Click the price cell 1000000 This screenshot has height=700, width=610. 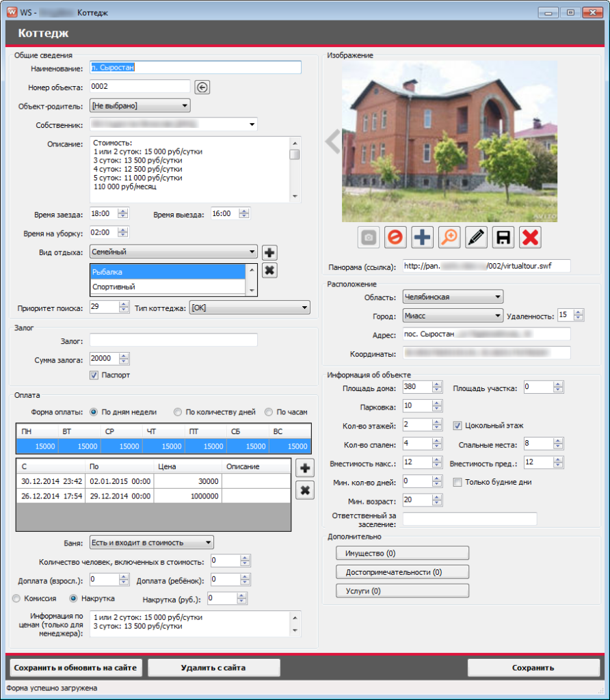point(187,496)
